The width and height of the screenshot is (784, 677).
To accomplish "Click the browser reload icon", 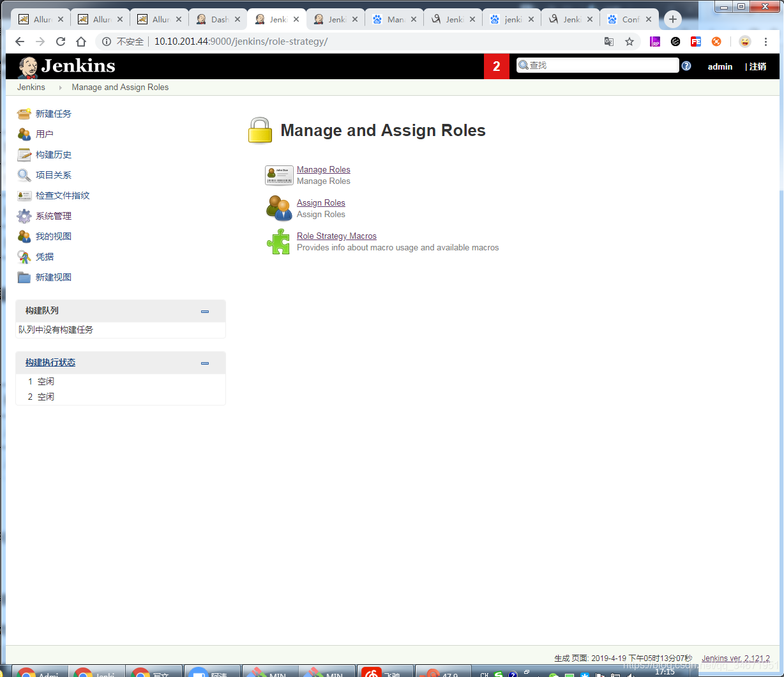I will point(61,42).
